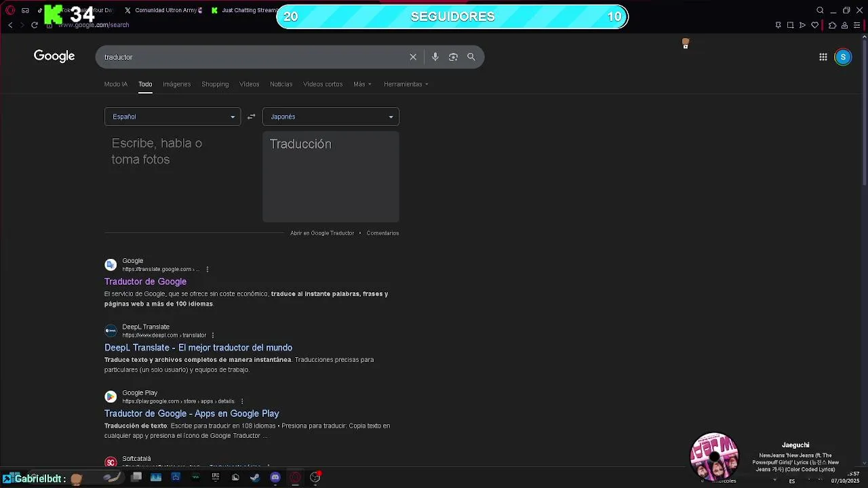Submit search with the magnifier icon
Image resolution: width=868 pixels, height=488 pixels.
click(x=471, y=57)
